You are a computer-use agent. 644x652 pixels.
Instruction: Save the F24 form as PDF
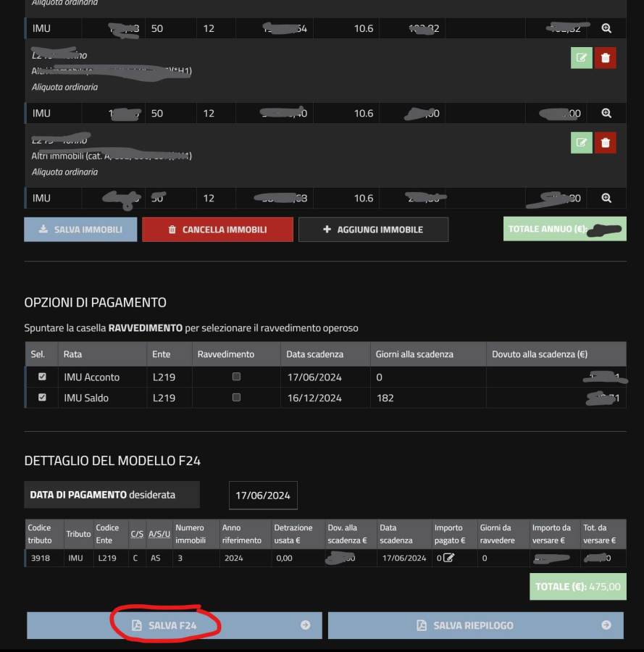[x=174, y=625]
